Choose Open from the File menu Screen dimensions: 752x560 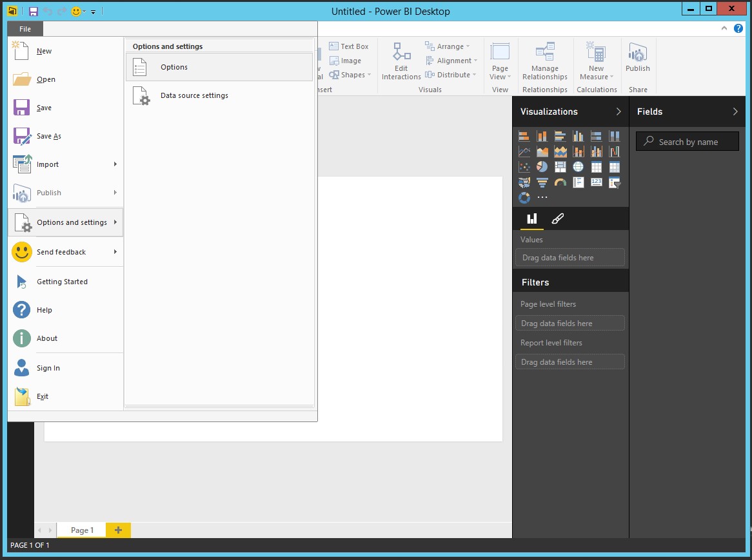[66, 79]
